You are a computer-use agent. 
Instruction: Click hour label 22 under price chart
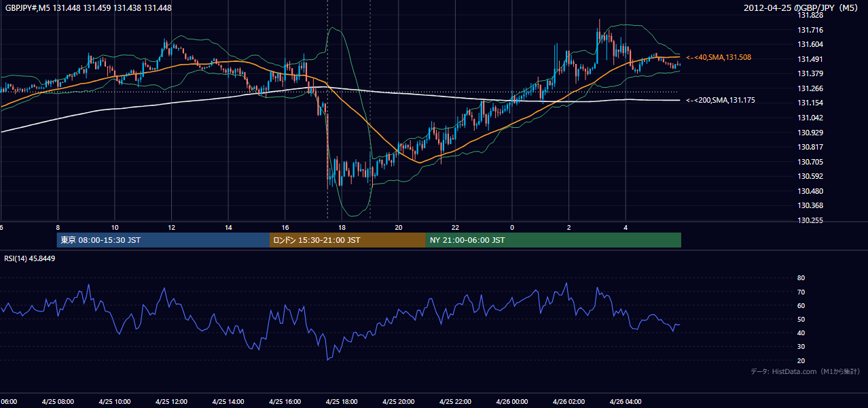456,228
